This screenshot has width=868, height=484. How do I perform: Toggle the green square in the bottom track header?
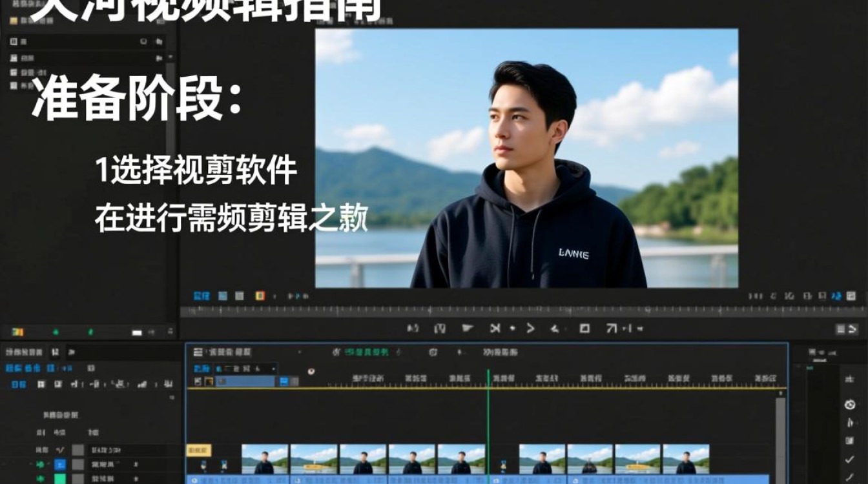tap(60, 479)
